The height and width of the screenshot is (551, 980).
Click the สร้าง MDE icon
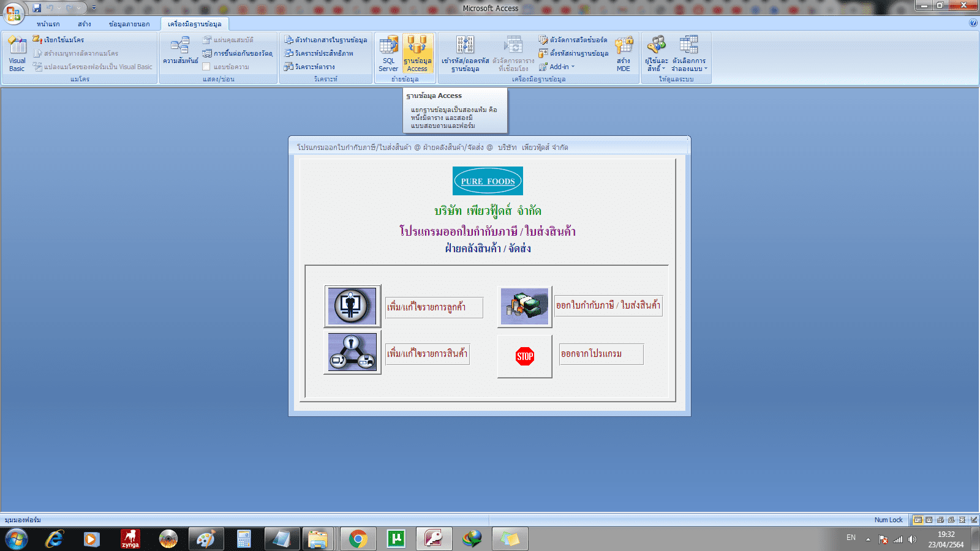coord(624,53)
